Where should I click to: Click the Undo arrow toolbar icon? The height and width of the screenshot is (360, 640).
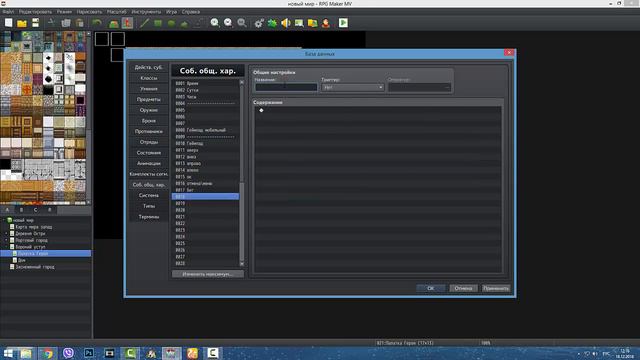pyautogui.click(x=97, y=23)
